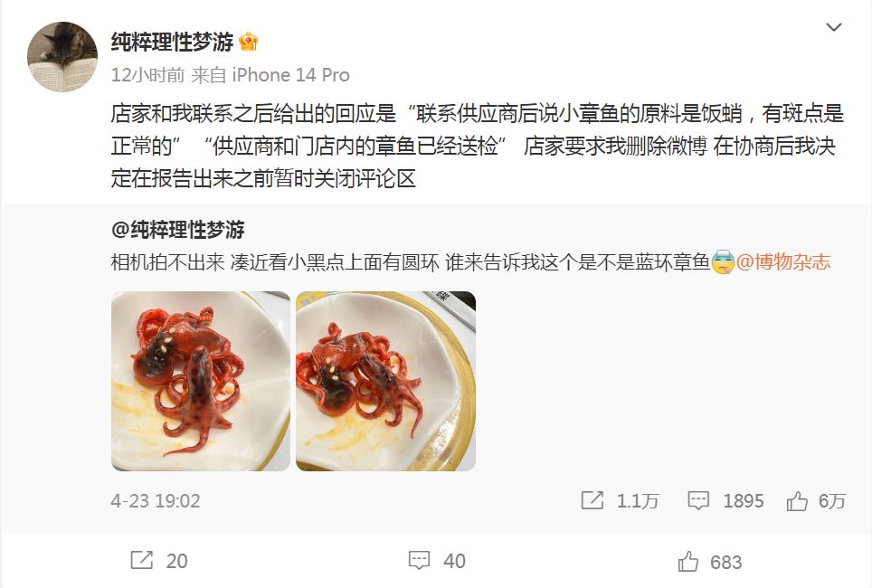Open the first octopus photo

[x=200, y=381]
